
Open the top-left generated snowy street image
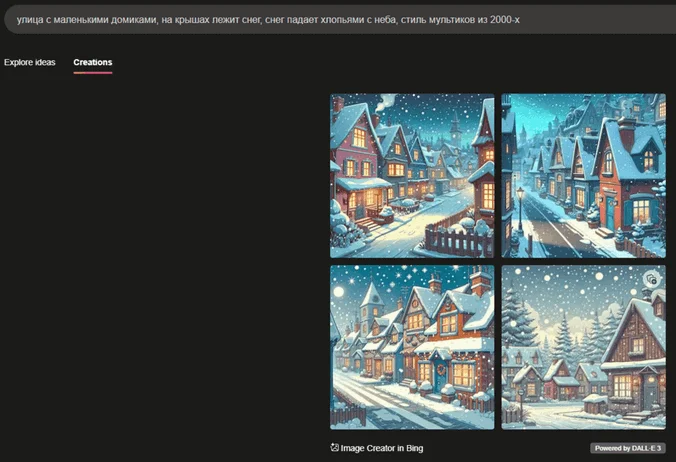(412, 176)
